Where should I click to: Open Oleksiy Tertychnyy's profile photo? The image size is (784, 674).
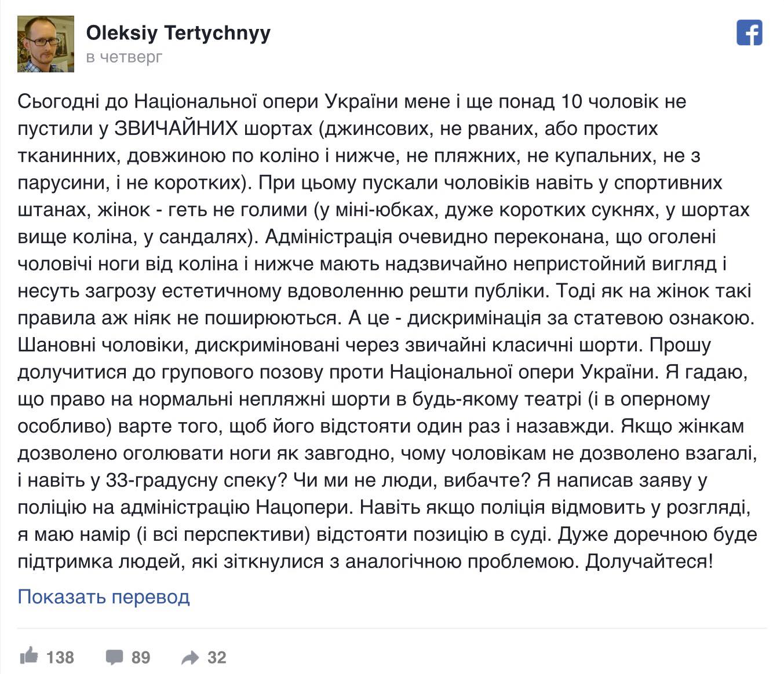[46, 44]
